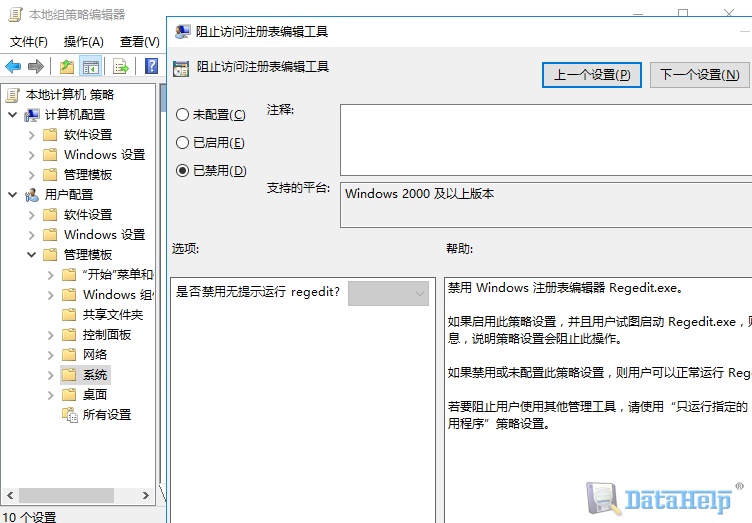Open Help with the question mark icon
Image resolution: width=752 pixels, height=523 pixels.
pyautogui.click(x=151, y=66)
